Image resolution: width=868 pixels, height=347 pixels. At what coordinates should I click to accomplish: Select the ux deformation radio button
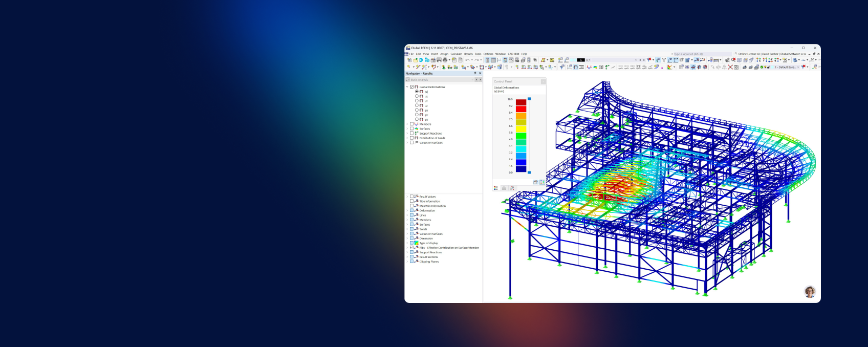(417, 96)
